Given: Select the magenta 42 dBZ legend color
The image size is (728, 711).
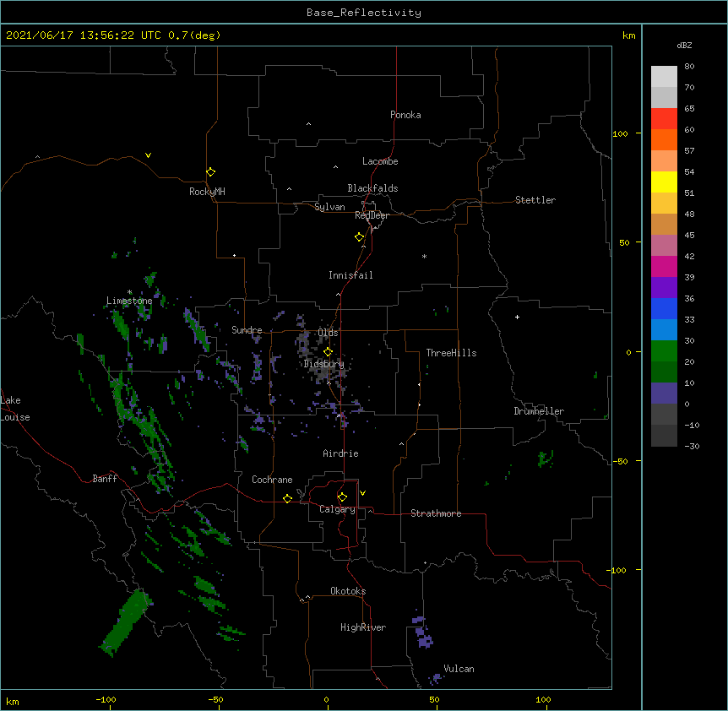Looking at the screenshot, I should (x=664, y=266).
